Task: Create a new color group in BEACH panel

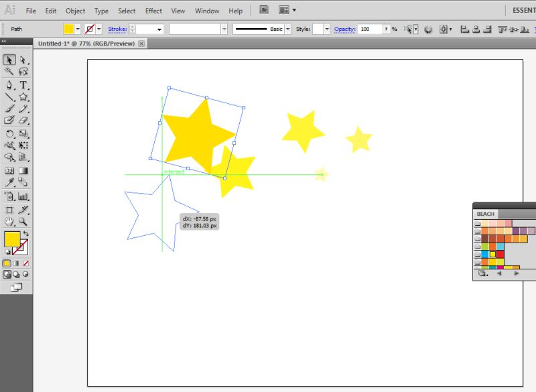Action: pos(482,272)
